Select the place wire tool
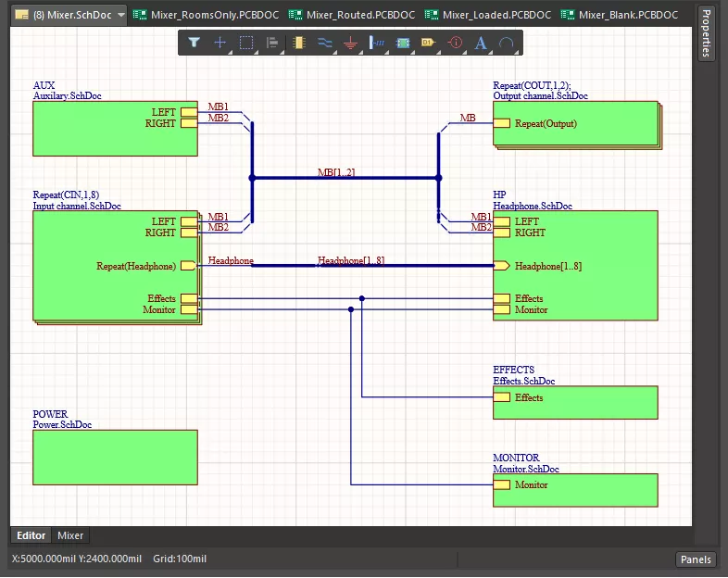The height and width of the screenshot is (578, 728). [x=324, y=43]
